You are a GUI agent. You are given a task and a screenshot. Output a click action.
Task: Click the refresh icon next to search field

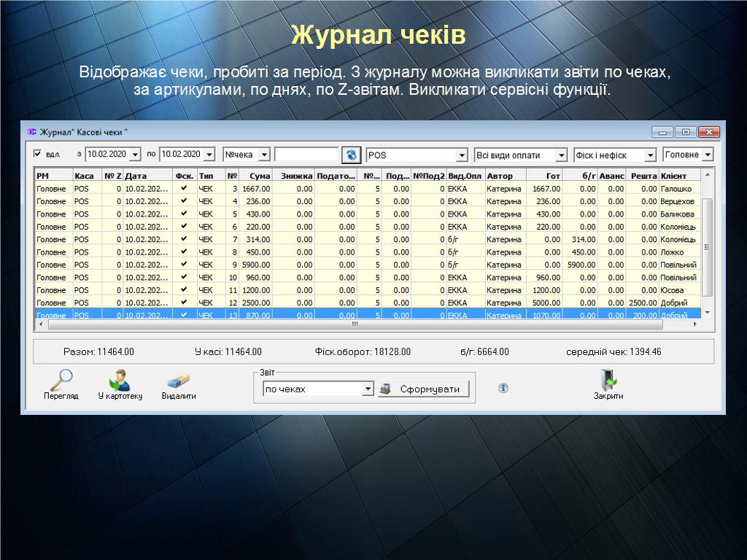(x=353, y=155)
